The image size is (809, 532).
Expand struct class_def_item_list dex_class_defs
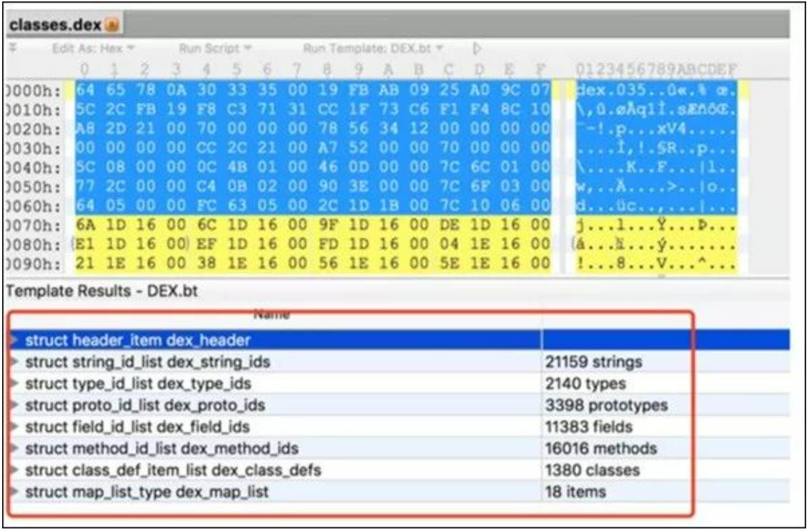click(x=14, y=470)
